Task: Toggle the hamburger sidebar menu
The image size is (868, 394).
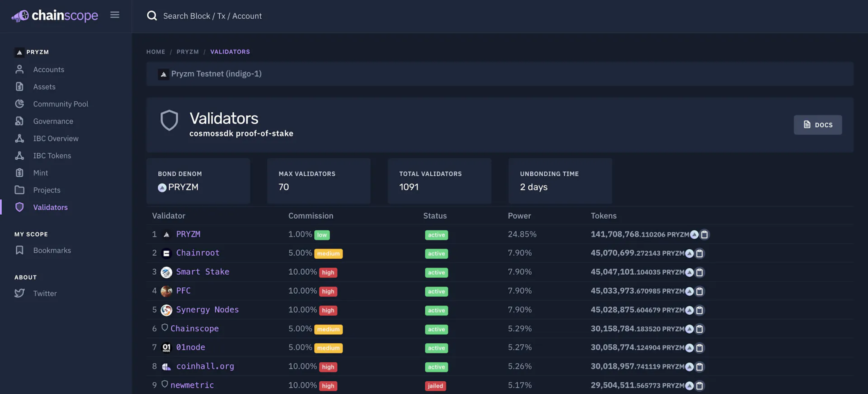Action: 115,15
